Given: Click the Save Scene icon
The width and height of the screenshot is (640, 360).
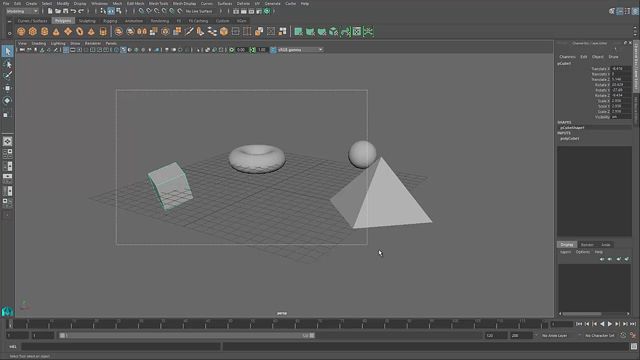Looking at the screenshot, I should point(65,11).
